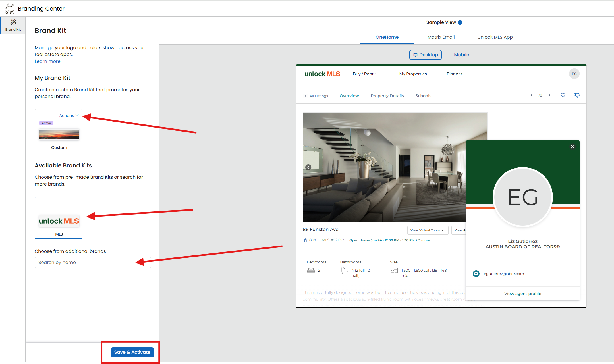Click the large EG agent avatar
The width and height of the screenshot is (614, 364).
pos(523,197)
